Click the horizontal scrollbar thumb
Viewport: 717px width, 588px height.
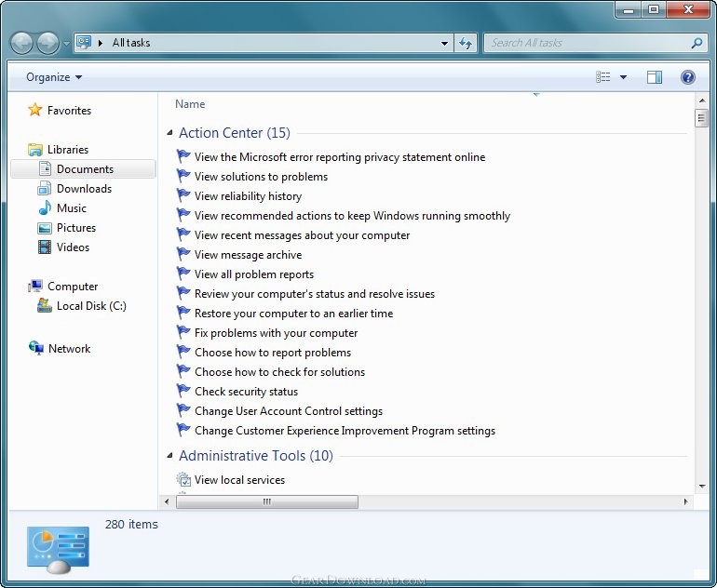(267, 501)
